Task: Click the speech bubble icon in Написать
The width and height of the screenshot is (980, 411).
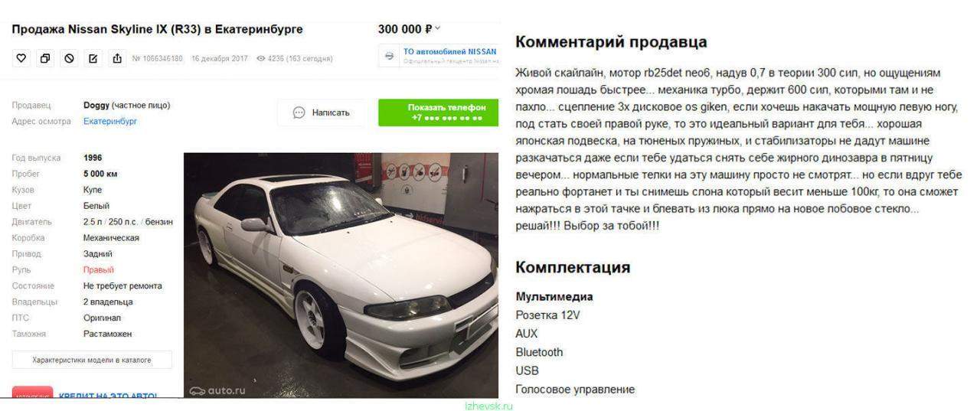Action: tap(299, 113)
